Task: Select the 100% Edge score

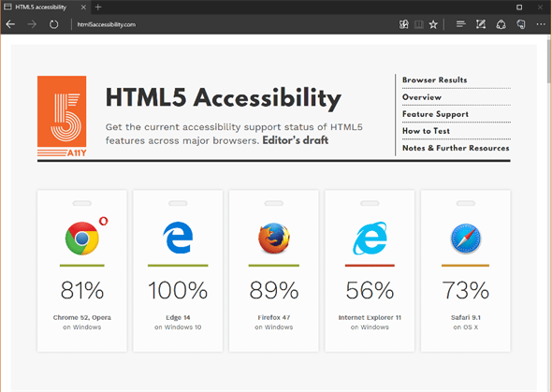Action: (178, 290)
